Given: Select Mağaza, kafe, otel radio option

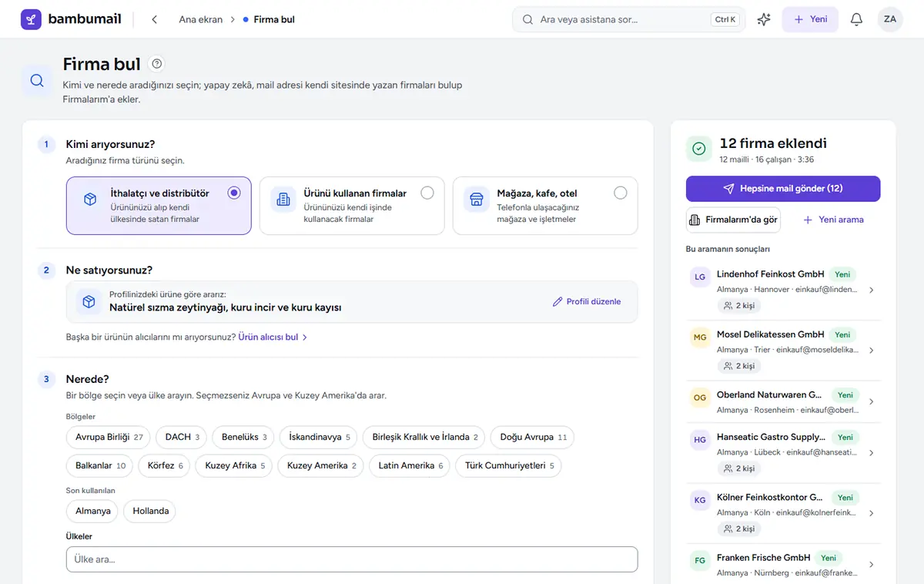Looking at the screenshot, I should [x=621, y=193].
